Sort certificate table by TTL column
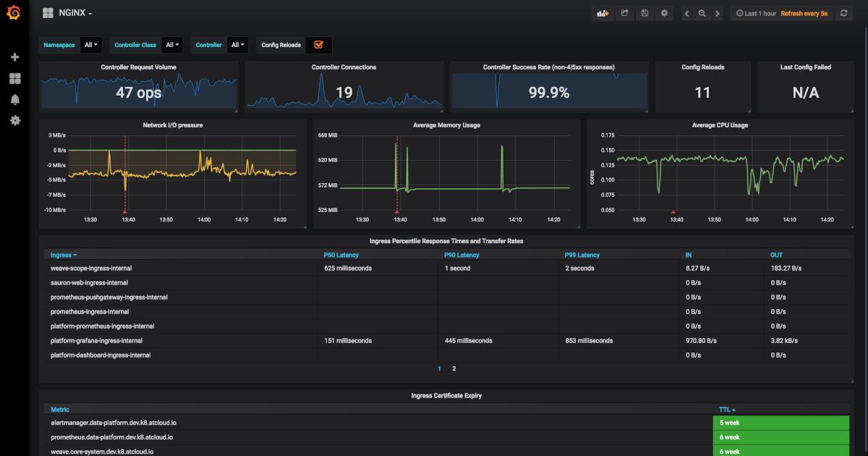 (x=727, y=409)
